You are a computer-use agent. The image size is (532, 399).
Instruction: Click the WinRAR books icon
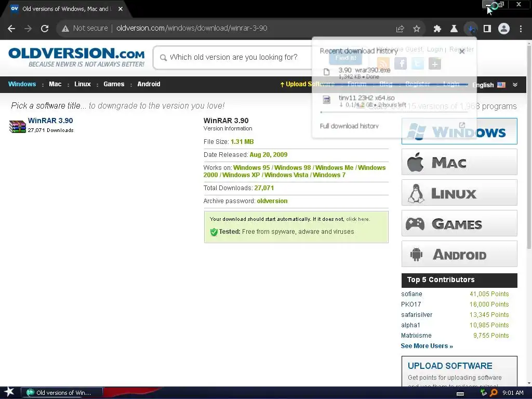tap(17, 127)
